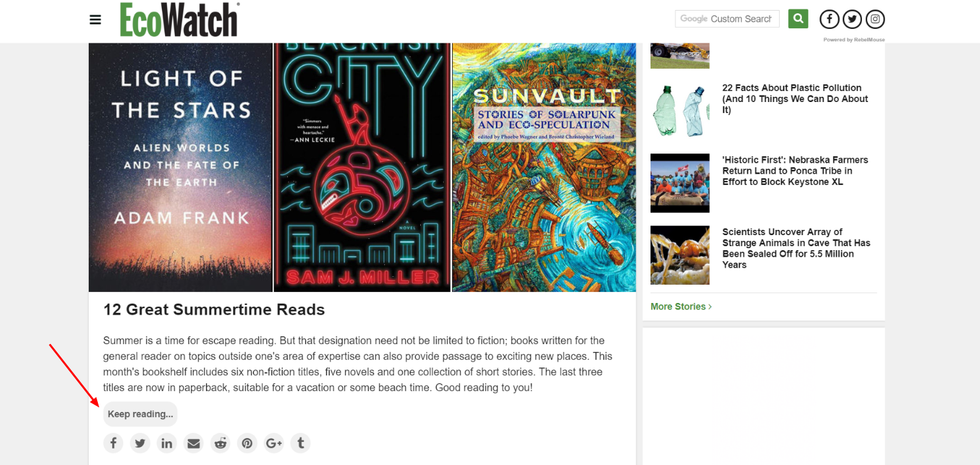Click the green search magnifier button
980x465 pixels.
[798, 19]
